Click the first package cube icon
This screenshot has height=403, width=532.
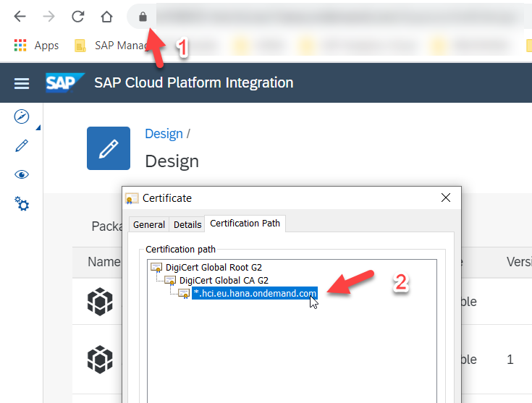click(100, 302)
